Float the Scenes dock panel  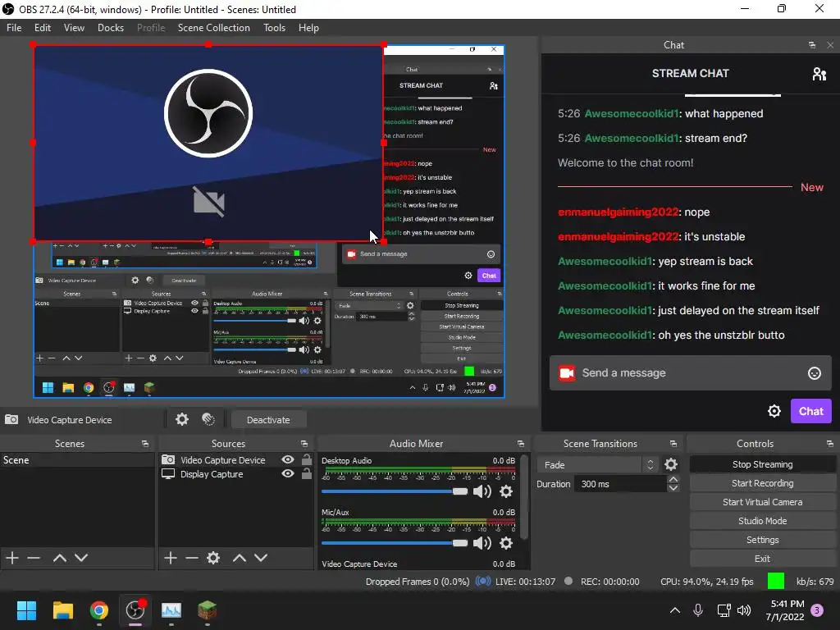point(144,444)
